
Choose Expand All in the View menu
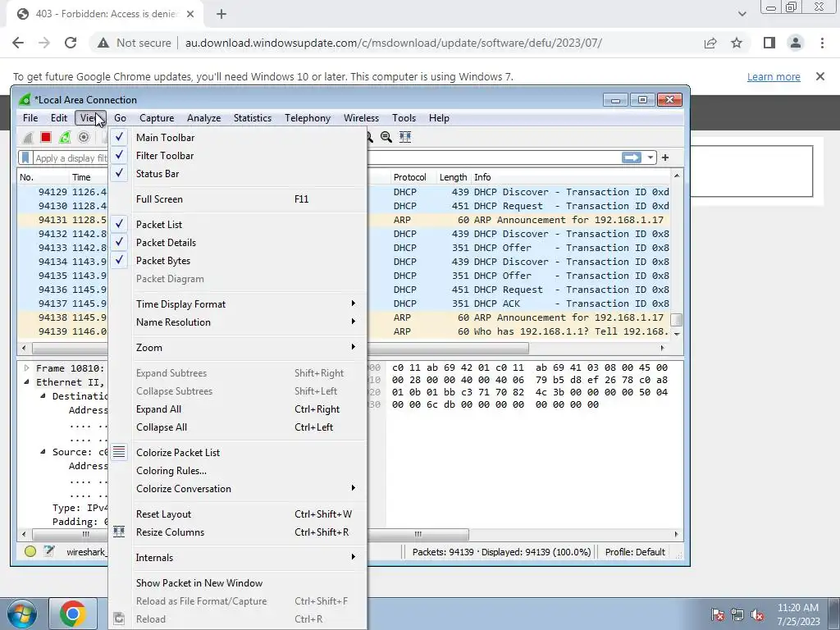[x=238, y=409]
